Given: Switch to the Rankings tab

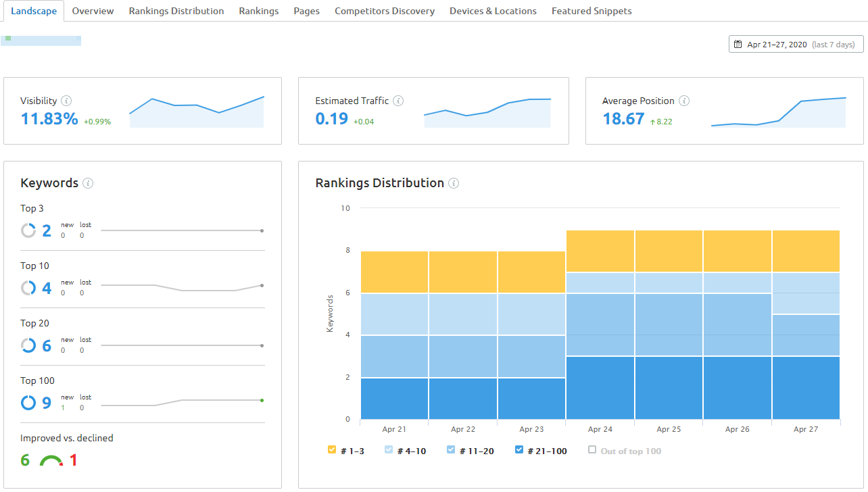Looking at the screenshot, I should 259,11.
